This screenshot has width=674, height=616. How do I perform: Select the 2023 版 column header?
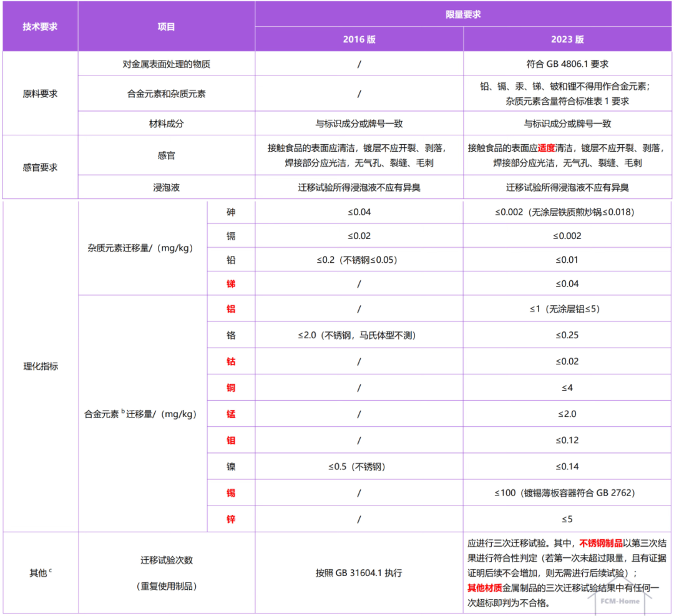coord(567,39)
